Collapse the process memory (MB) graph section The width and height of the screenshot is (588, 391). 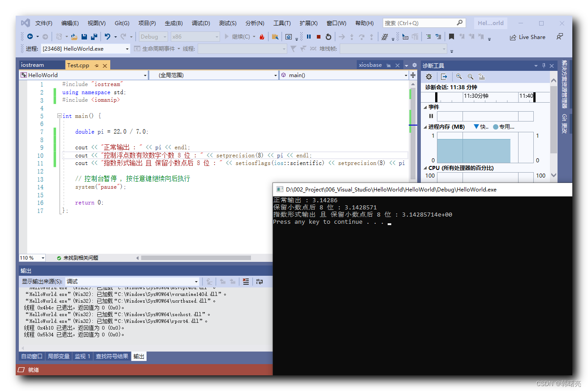tap(425, 127)
